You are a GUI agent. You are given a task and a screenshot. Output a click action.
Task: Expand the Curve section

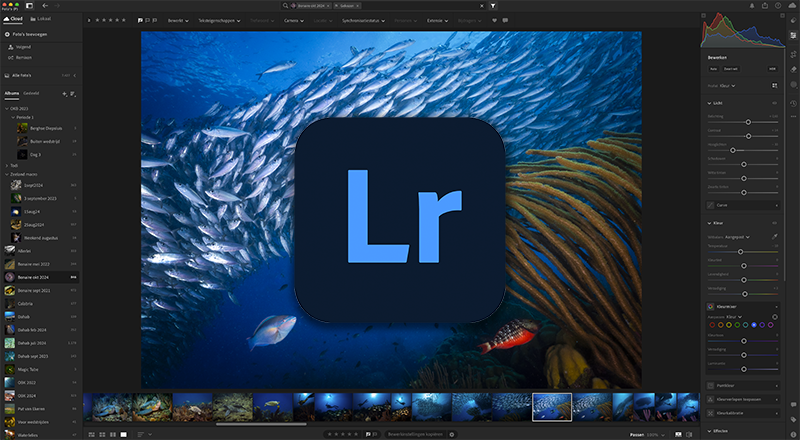click(x=743, y=205)
